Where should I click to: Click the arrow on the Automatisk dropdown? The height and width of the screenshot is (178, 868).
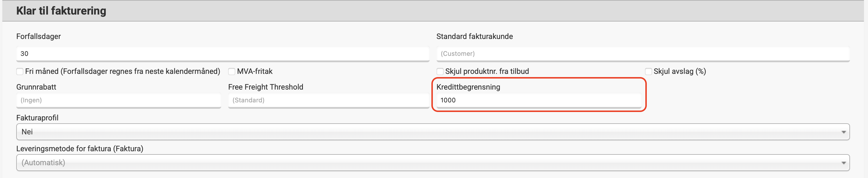pyautogui.click(x=843, y=163)
